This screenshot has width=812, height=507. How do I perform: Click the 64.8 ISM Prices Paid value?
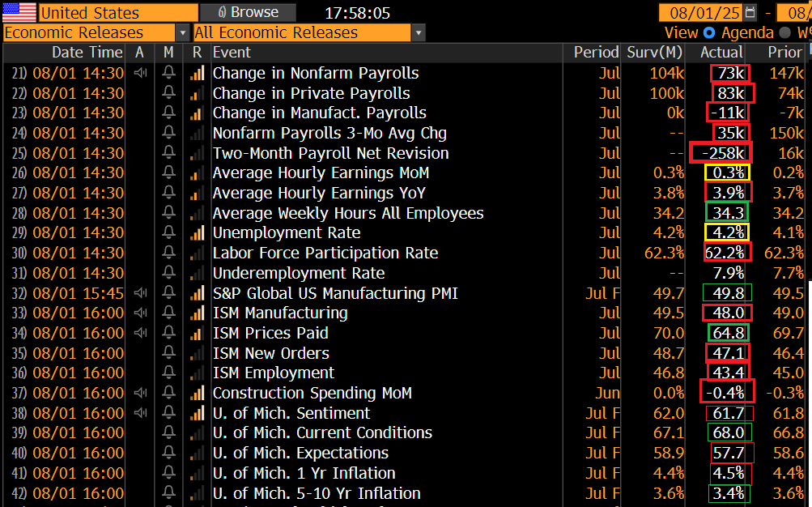[728, 333]
